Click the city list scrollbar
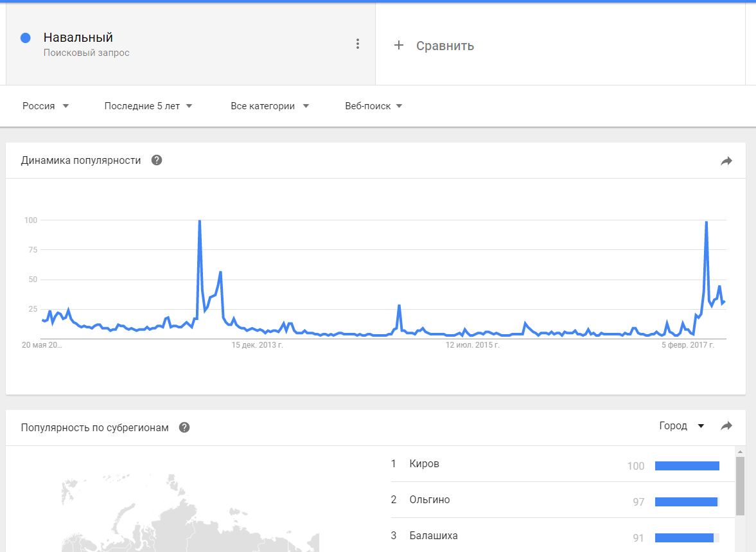 pos(740,486)
